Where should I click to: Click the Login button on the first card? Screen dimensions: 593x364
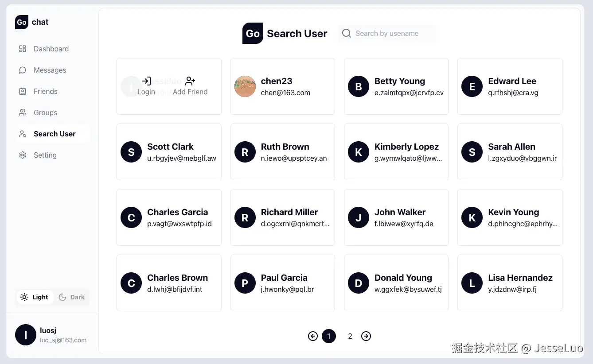146,86
